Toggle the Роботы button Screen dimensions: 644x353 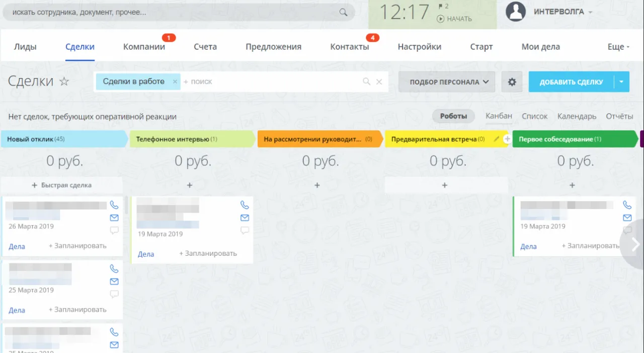tap(453, 116)
